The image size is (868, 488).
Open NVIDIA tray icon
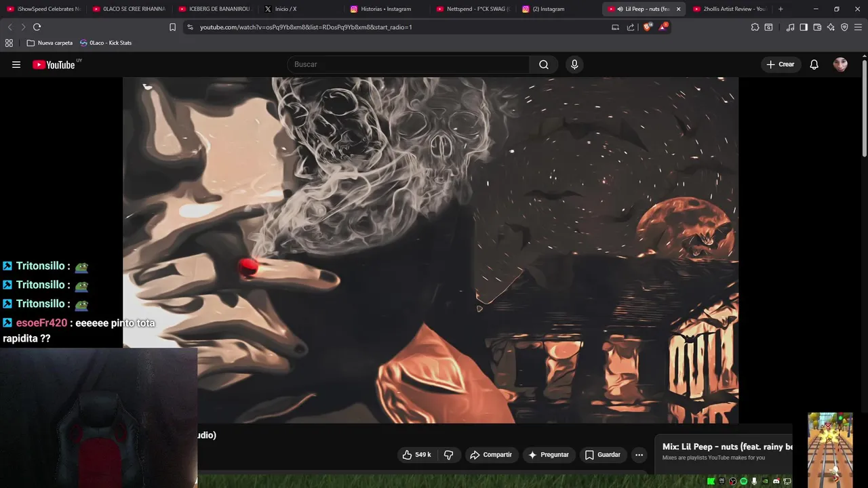[x=765, y=481]
